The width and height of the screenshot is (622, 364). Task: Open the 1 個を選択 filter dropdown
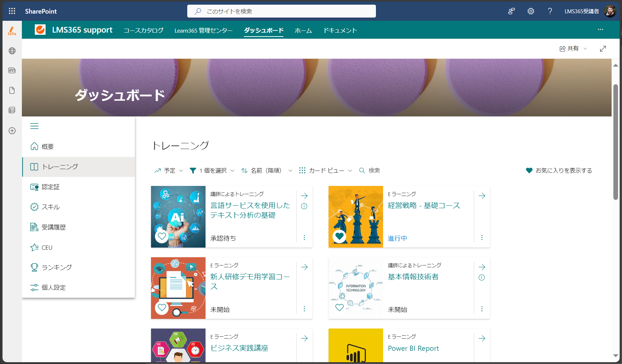pos(212,171)
